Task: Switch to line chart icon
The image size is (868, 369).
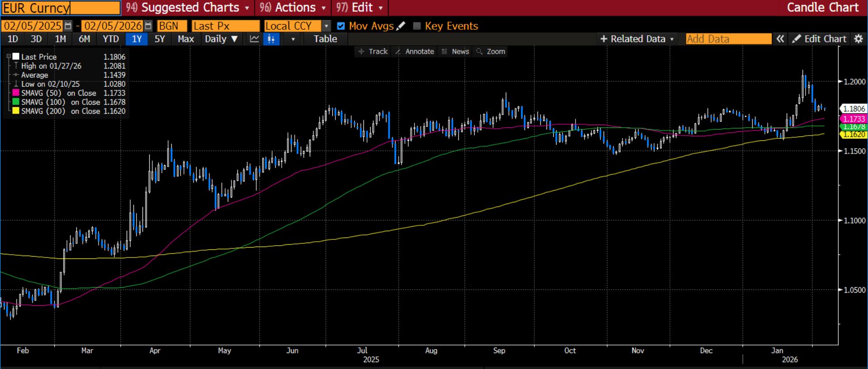Action: 255,39
